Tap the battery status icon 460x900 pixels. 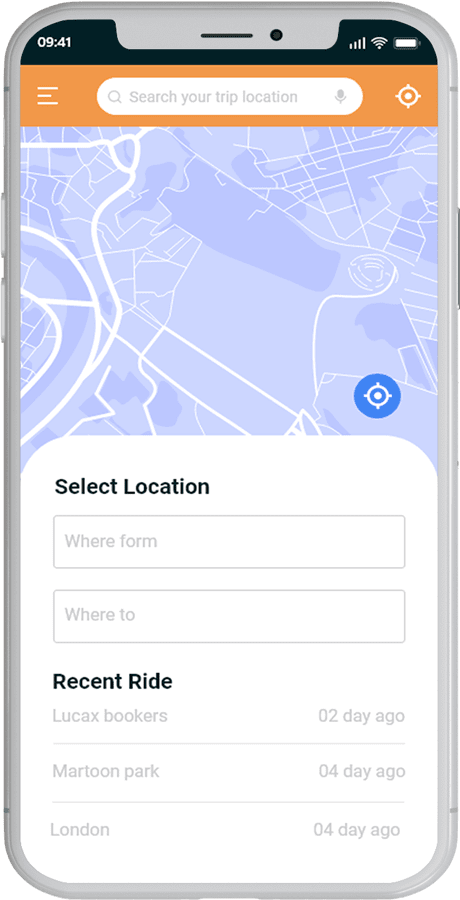[407, 43]
